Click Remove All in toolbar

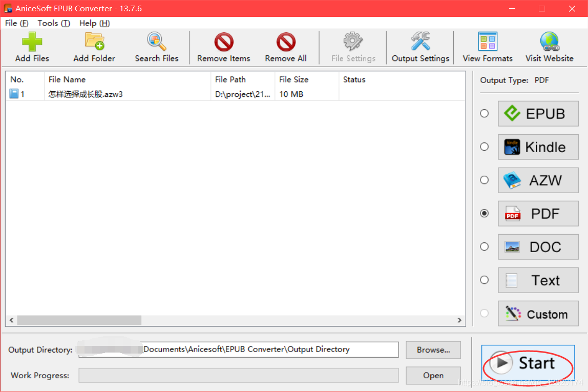click(286, 47)
